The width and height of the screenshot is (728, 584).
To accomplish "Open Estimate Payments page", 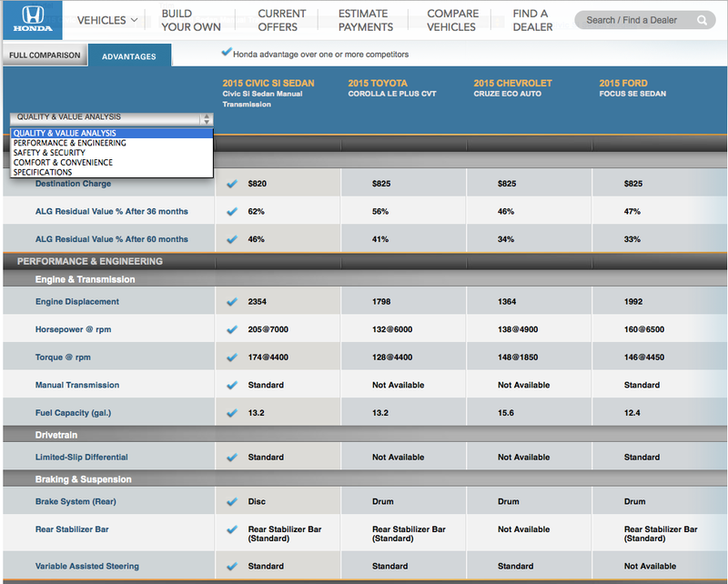I will (366, 20).
